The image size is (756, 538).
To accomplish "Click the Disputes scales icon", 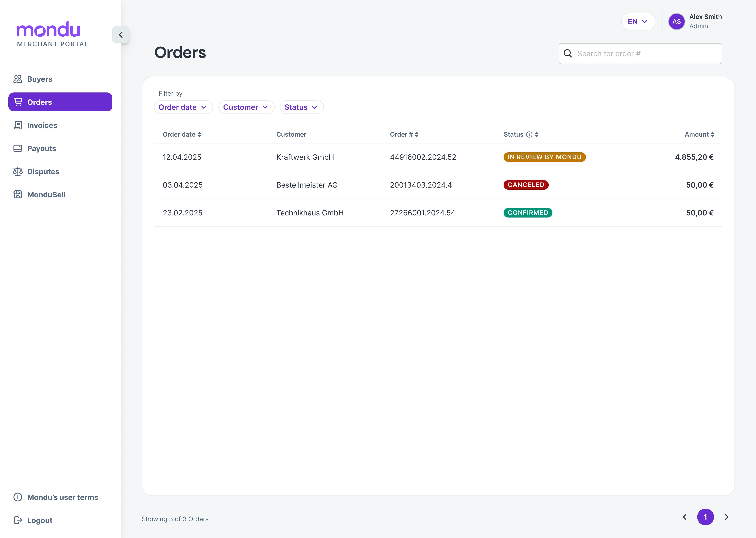I will pos(18,171).
